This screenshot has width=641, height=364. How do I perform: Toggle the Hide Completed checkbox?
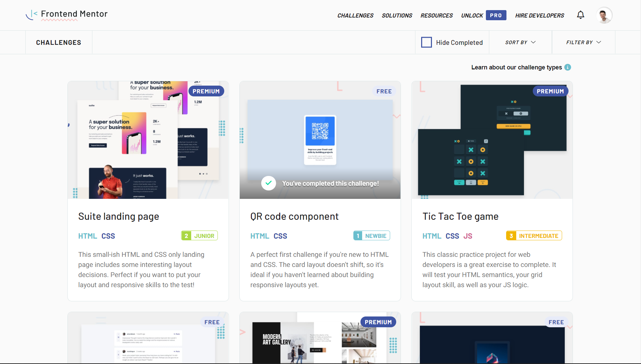click(x=427, y=42)
